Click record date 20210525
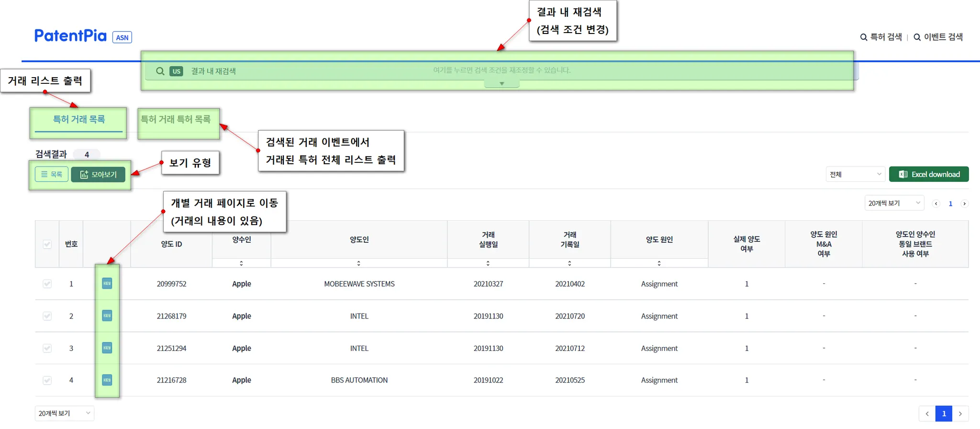The image size is (980, 429). [570, 380]
